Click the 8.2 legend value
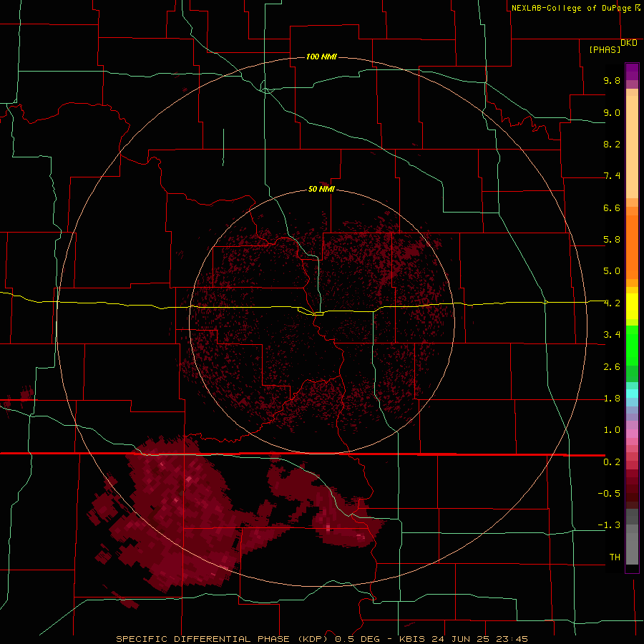Screen dimensions: 644x644 click(612, 144)
